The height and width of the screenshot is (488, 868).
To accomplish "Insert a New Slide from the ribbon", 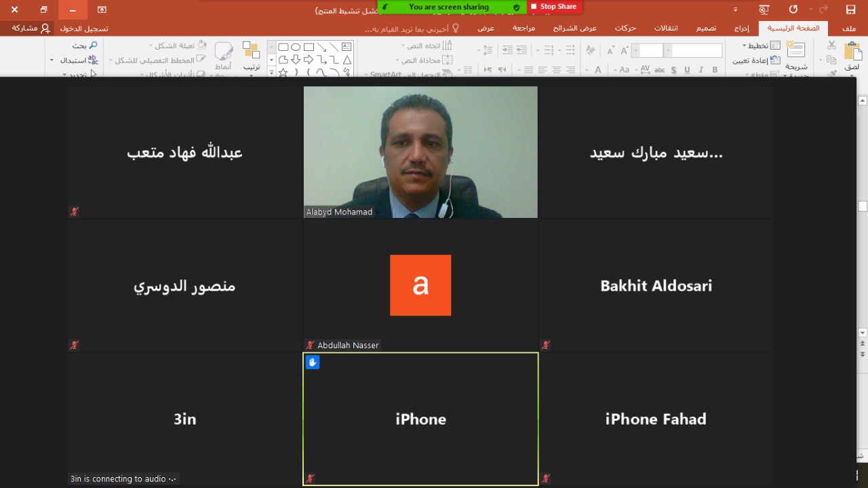I will tap(796, 54).
